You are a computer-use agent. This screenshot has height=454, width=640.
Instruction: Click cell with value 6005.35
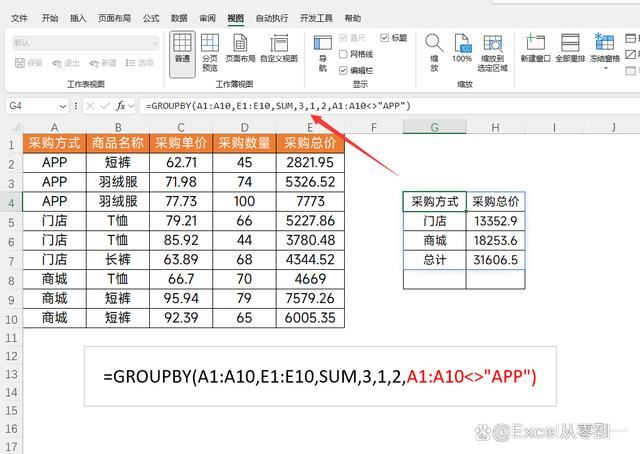(x=310, y=318)
